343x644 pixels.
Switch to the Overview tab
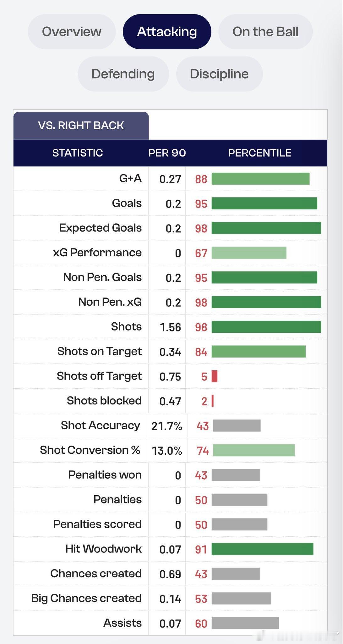click(x=72, y=32)
